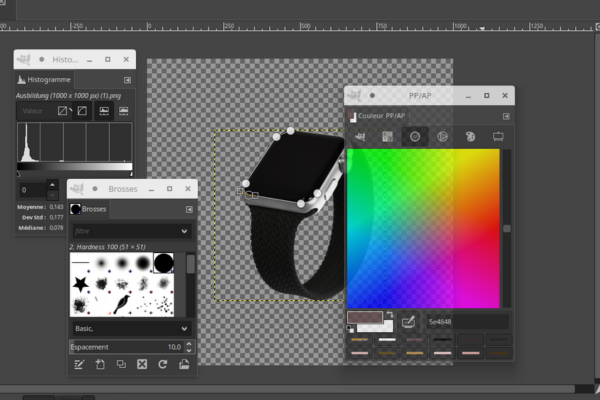Select the CMYK color selector icon
Image resolution: width=600 pixels, height=400 pixels.
[386, 136]
